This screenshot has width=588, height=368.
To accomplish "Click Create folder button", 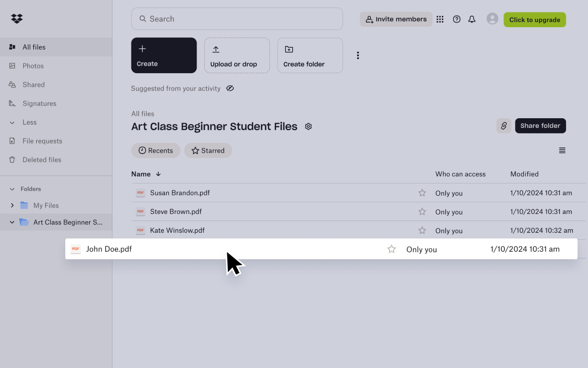I will coord(310,55).
